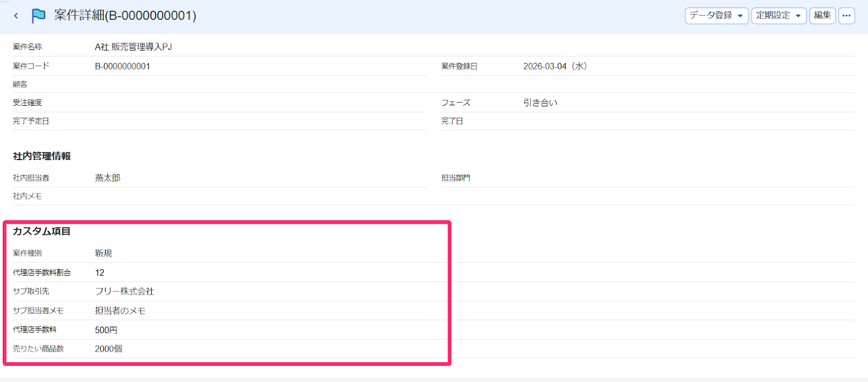Click the 編集 button
868x382 pixels.
click(822, 16)
